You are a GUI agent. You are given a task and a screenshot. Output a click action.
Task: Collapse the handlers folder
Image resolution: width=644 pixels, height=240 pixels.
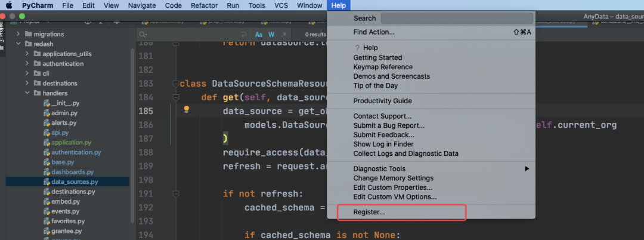(x=27, y=93)
